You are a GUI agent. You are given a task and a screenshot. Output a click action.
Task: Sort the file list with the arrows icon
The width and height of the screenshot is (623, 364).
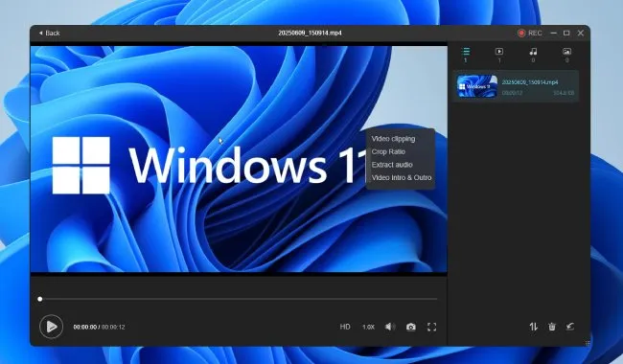pos(533,327)
